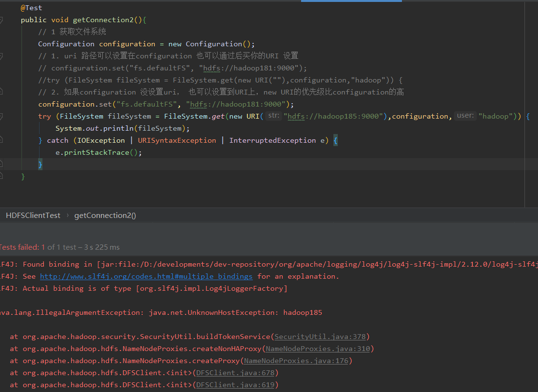Open the DFSClient.java:619 stack trace link

coord(235,385)
